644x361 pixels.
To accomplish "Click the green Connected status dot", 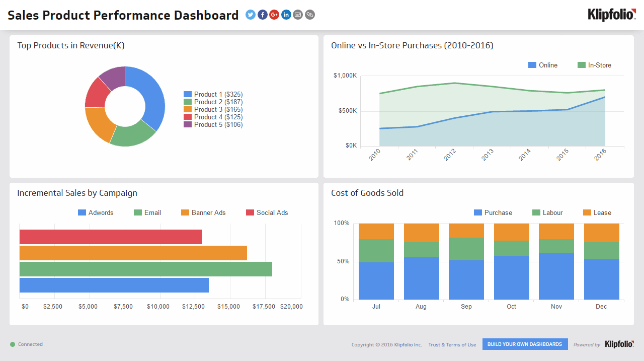I will click(x=13, y=344).
